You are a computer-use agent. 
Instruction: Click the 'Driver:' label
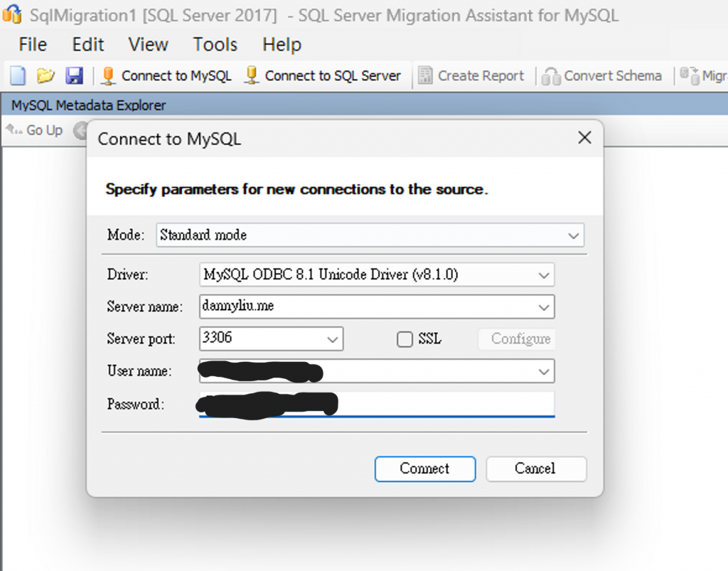tap(128, 274)
